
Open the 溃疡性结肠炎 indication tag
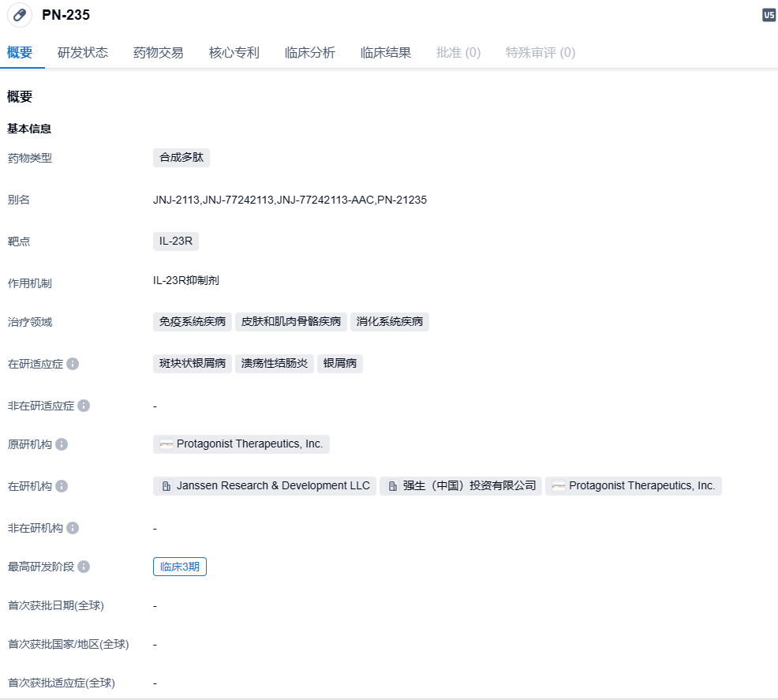coord(275,364)
